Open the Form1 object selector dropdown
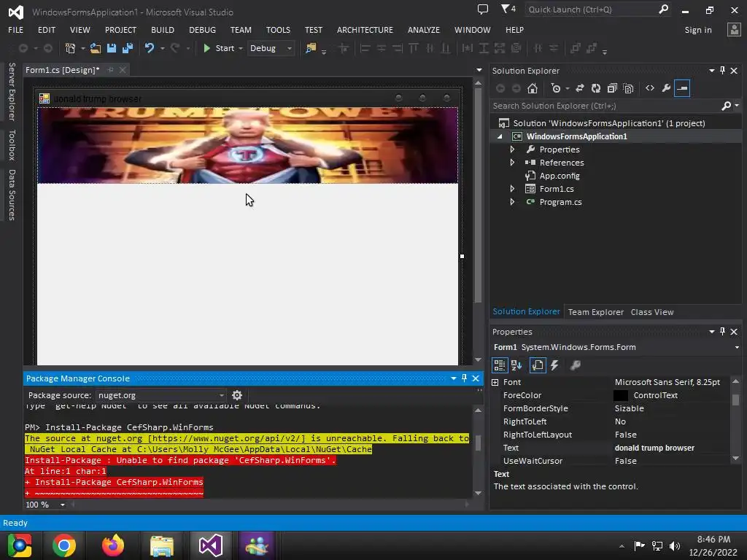 737,347
